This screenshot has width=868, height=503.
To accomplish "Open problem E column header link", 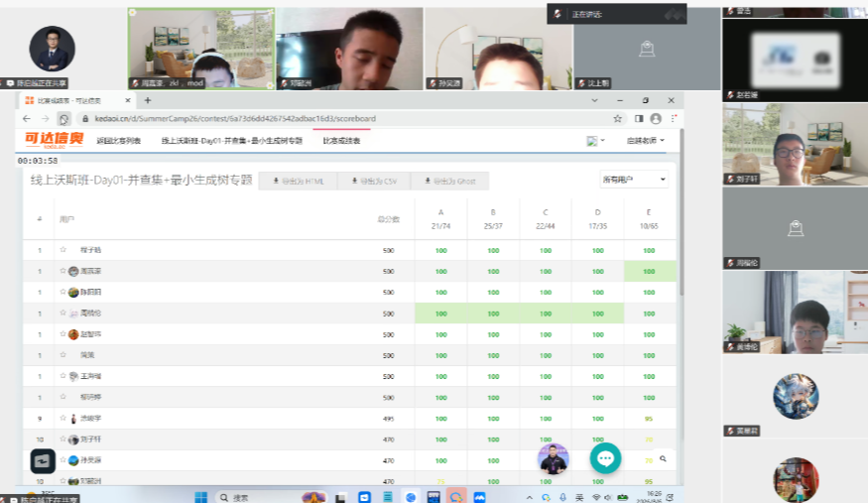I will point(649,212).
